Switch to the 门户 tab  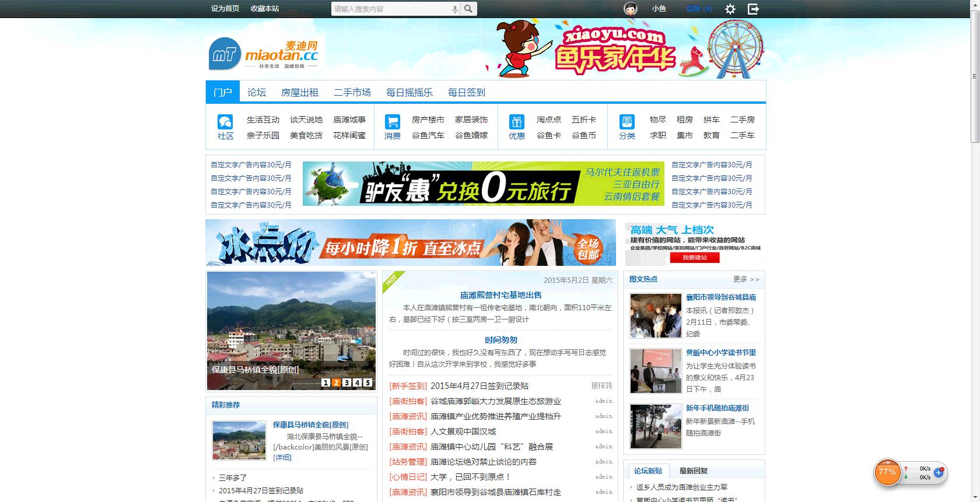pyautogui.click(x=223, y=92)
